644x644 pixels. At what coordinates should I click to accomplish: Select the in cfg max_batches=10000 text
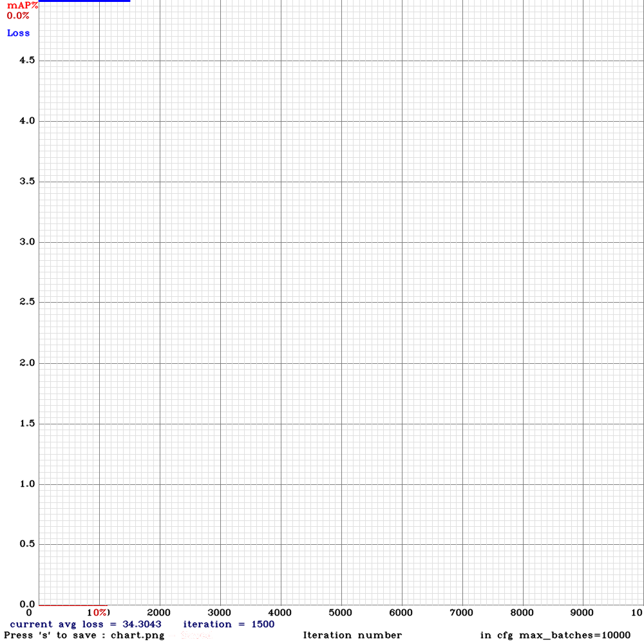pyautogui.click(x=554, y=635)
